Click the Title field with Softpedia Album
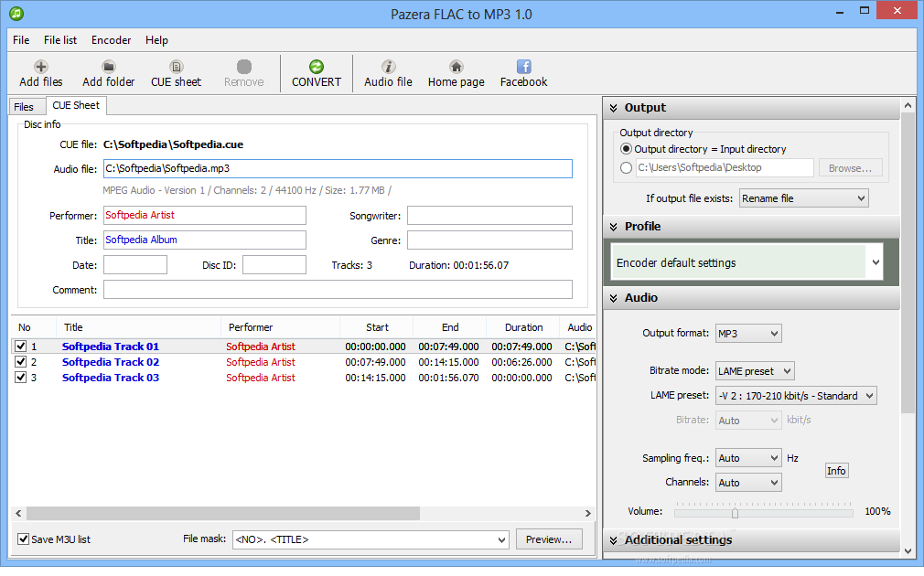Screen dimensions: 924x576 [205, 240]
